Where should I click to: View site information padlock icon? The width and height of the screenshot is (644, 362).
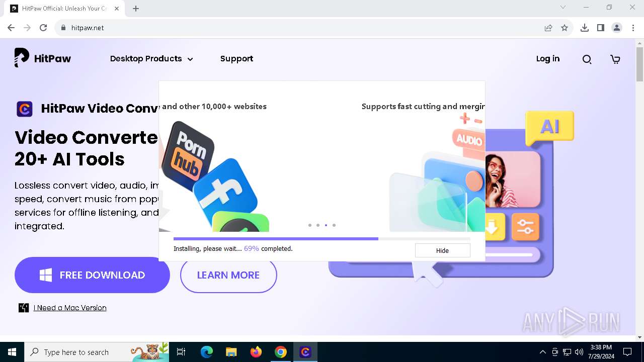click(63, 28)
